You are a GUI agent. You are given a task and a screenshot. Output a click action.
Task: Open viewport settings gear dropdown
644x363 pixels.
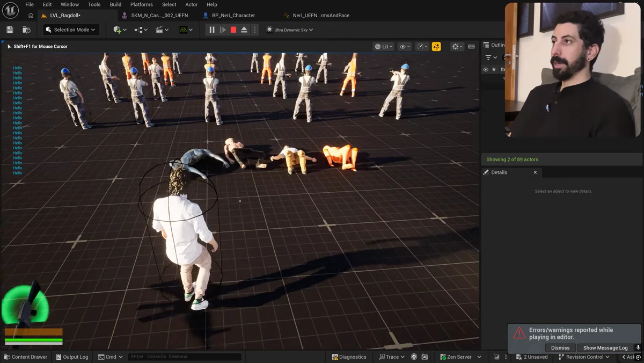tap(457, 47)
